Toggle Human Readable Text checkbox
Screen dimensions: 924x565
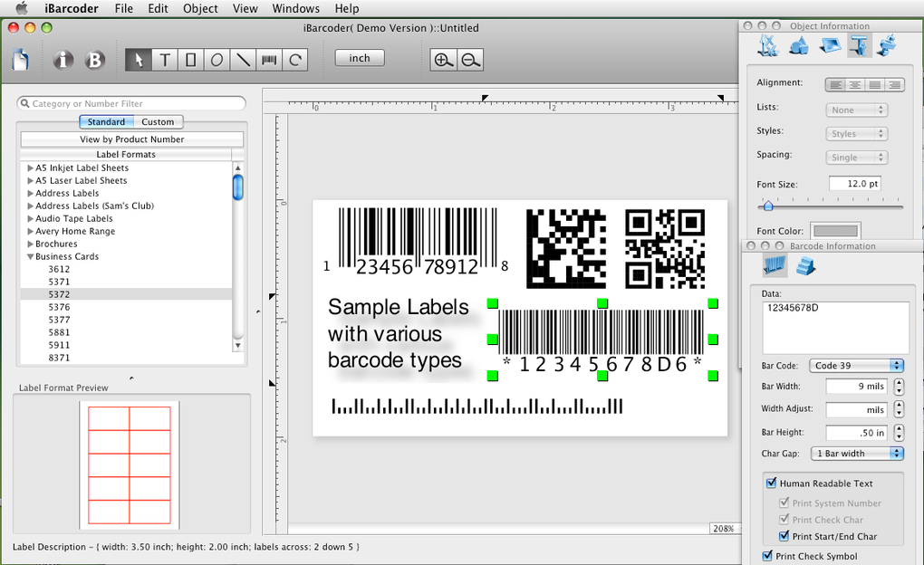click(x=771, y=484)
